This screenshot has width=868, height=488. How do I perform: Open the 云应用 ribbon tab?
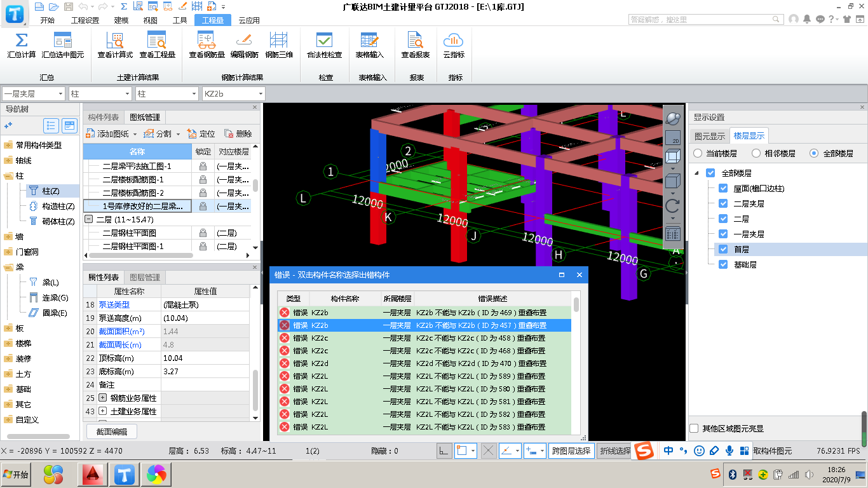[249, 20]
